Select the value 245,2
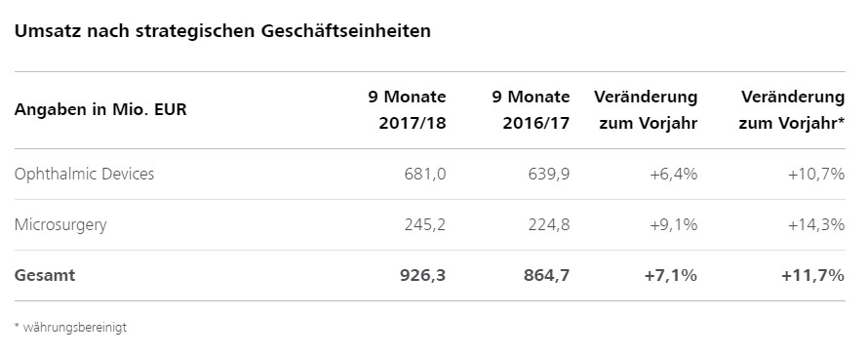The image size is (868, 355). coord(425,225)
